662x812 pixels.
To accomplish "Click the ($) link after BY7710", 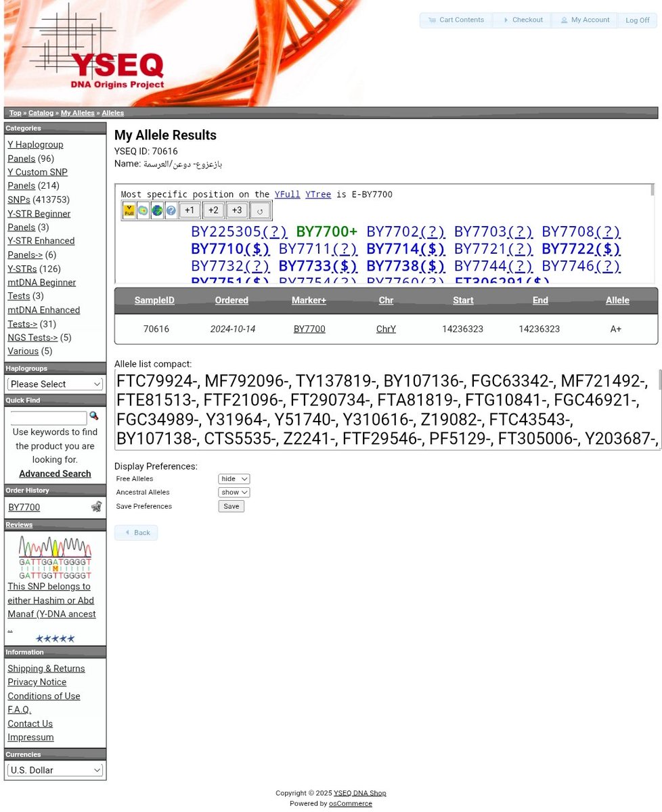I will click(x=257, y=249).
